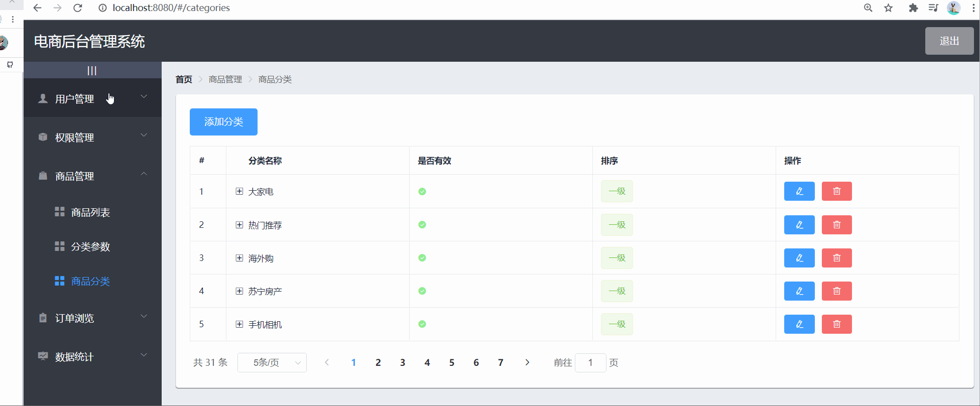The image size is (980, 406).
Task: Expand the 用户管理 sidebar menu
Action: 92,99
